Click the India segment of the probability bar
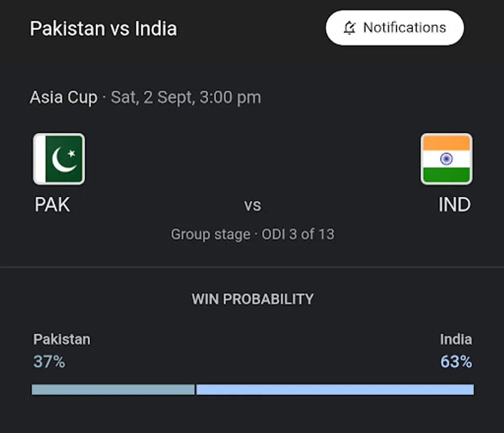Screen dimensions: 504x433 click(x=335, y=389)
